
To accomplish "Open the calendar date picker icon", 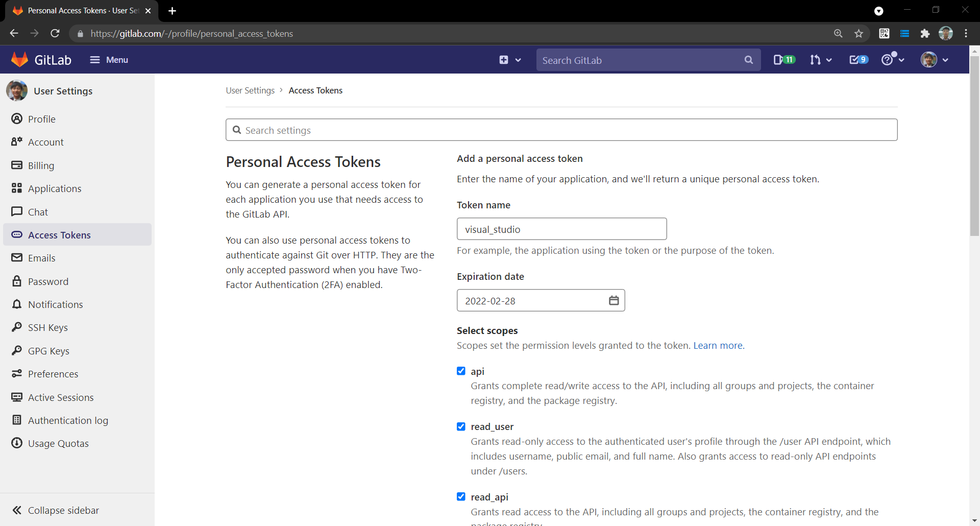I will tap(614, 300).
